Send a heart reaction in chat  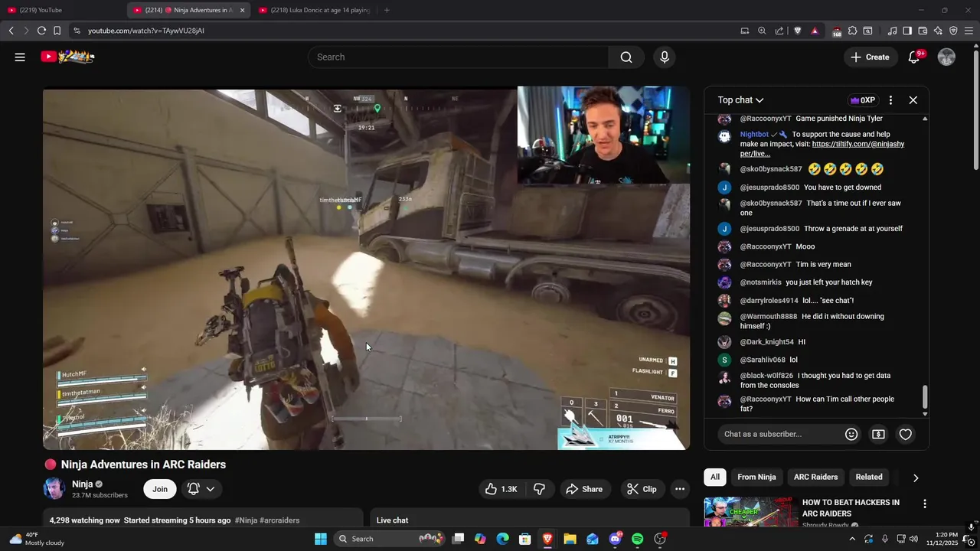tap(905, 434)
